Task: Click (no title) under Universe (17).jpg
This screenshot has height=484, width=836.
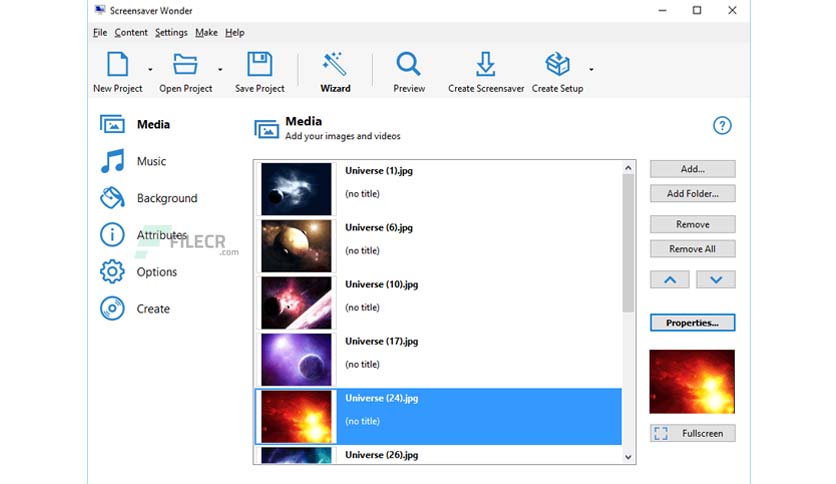Action: pos(363,365)
